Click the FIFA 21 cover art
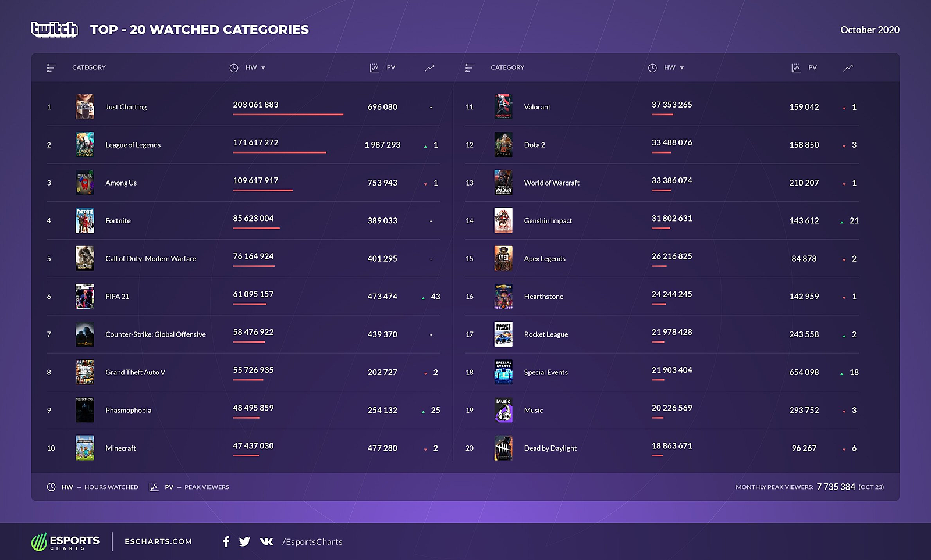This screenshot has width=931, height=560. click(x=85, y=297)
